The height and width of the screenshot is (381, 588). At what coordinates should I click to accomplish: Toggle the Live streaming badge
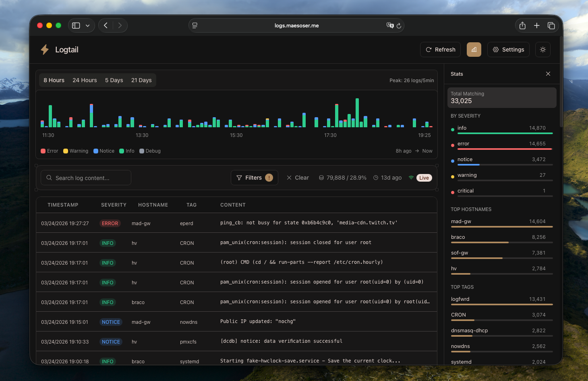point(424,178)
